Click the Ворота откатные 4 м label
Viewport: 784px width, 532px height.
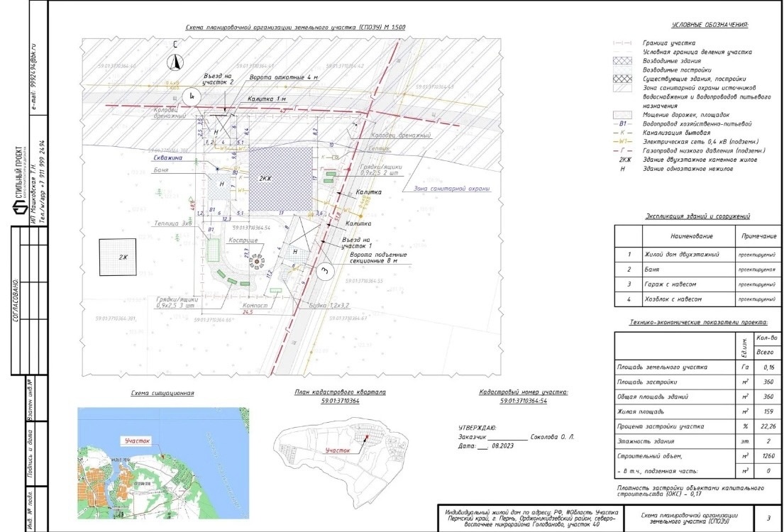pyautogui.click(x=284, y=77)
